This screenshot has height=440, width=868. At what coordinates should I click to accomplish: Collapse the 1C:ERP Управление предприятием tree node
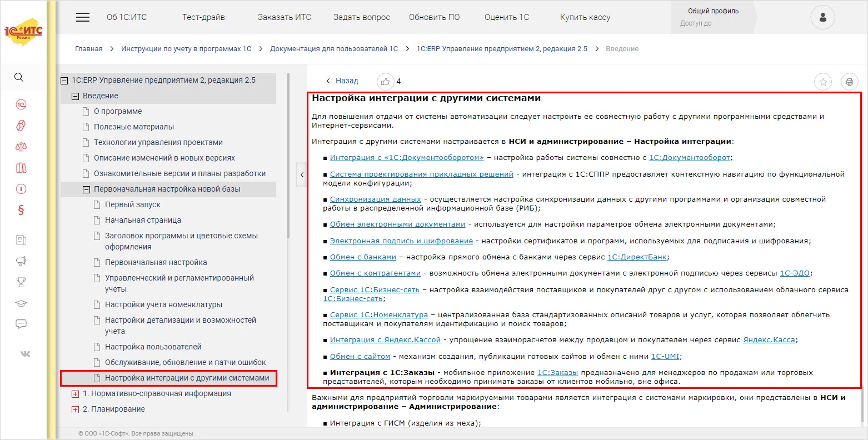(64, 81)
